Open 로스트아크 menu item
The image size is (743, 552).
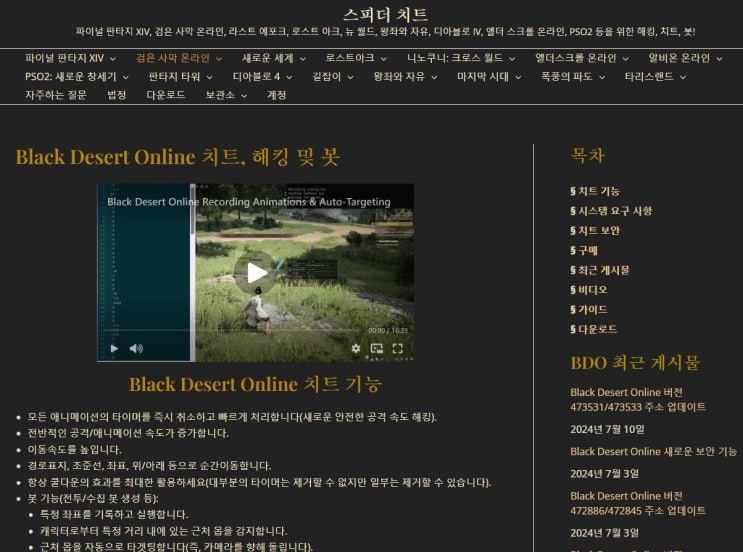[350, 58]
